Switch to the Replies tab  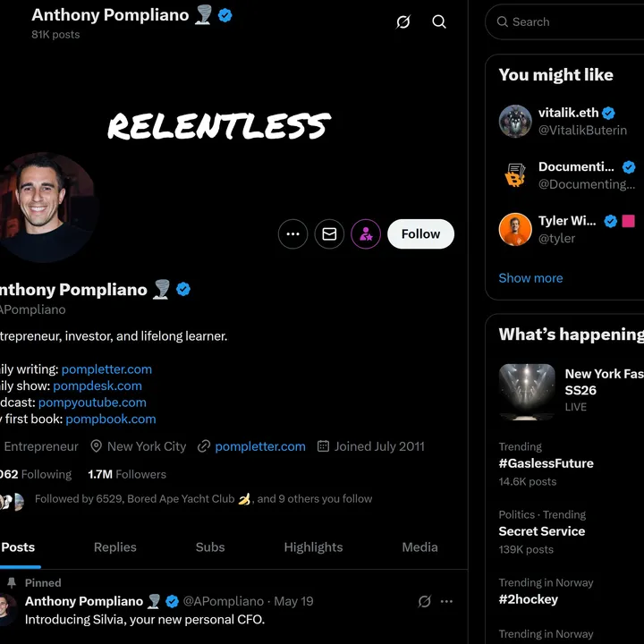click(x=115, y=547)
